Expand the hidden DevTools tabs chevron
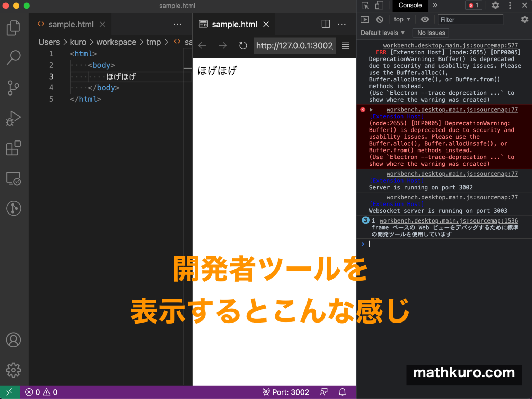This screenshot has height=399, width=532. [435, 6]
